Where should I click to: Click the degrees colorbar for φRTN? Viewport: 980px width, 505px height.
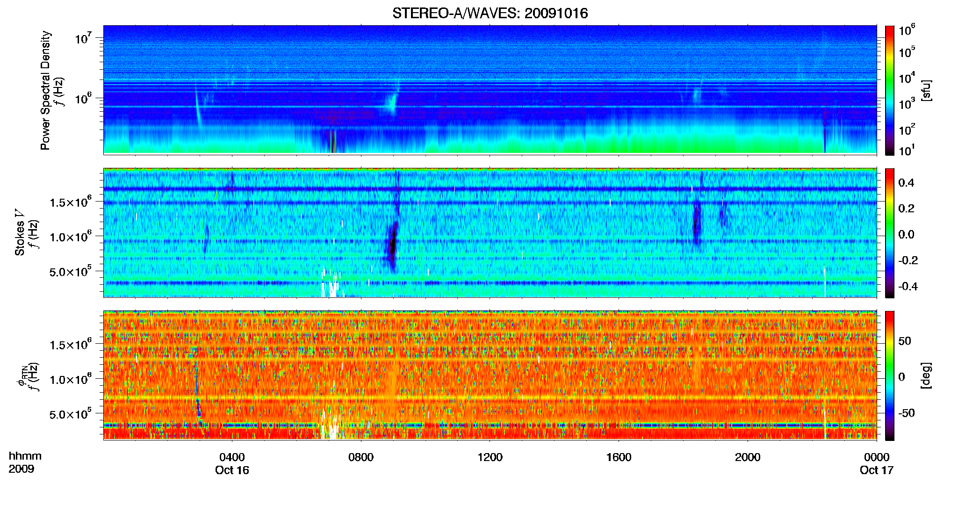890,375
